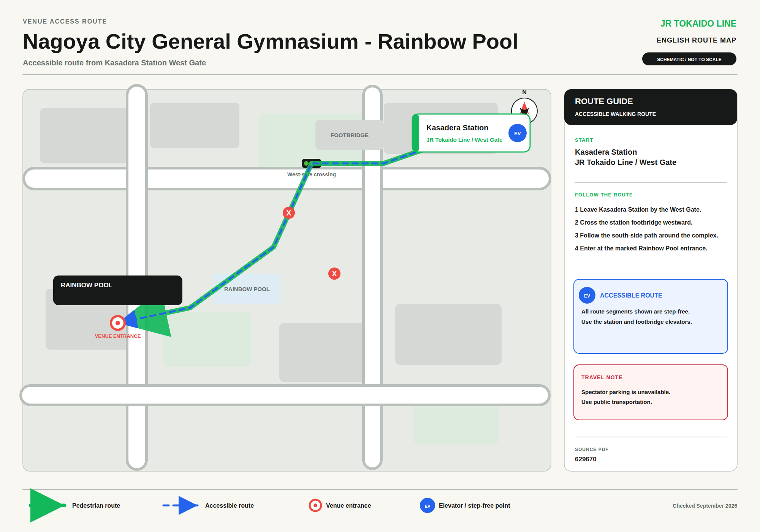Click step 1 Leave Kasadera Station by West Gate
The width and height of the screenshot is (760, 532).
tap(638, 210)
